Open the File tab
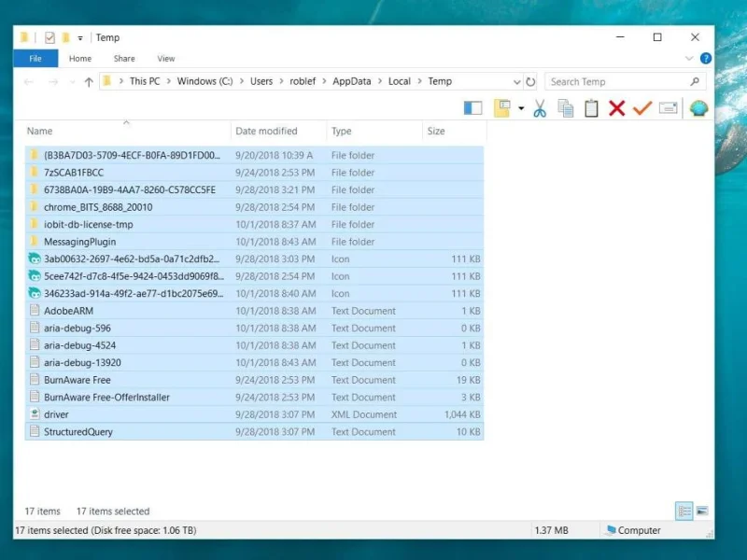The image size is (747, 560). click(35, 59)
